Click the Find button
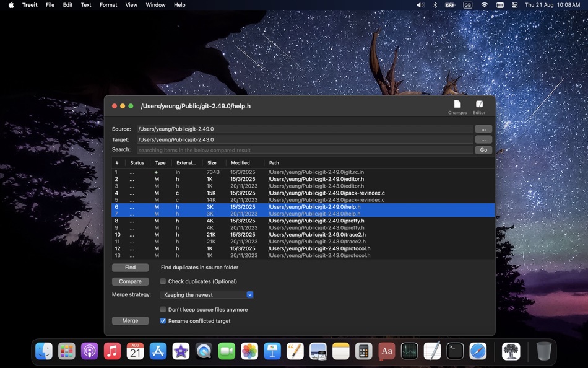588x368 pixels. click(x=130, y=268)
